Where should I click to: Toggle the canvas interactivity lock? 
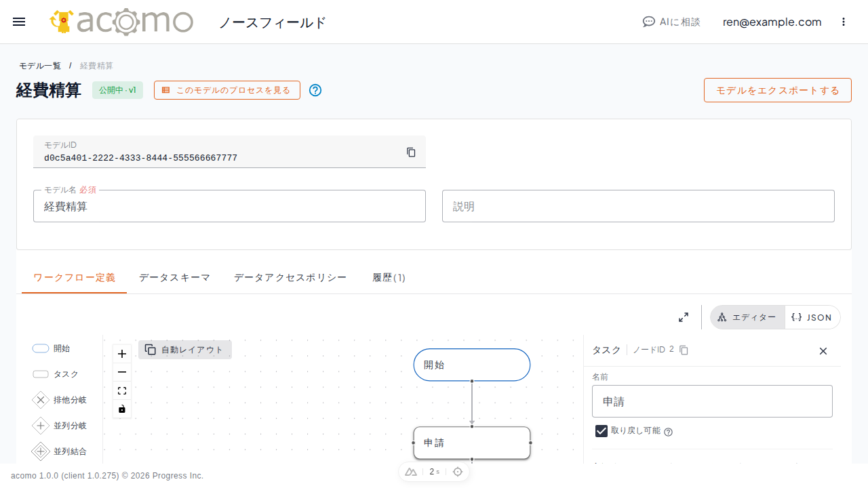coord(122,409)
